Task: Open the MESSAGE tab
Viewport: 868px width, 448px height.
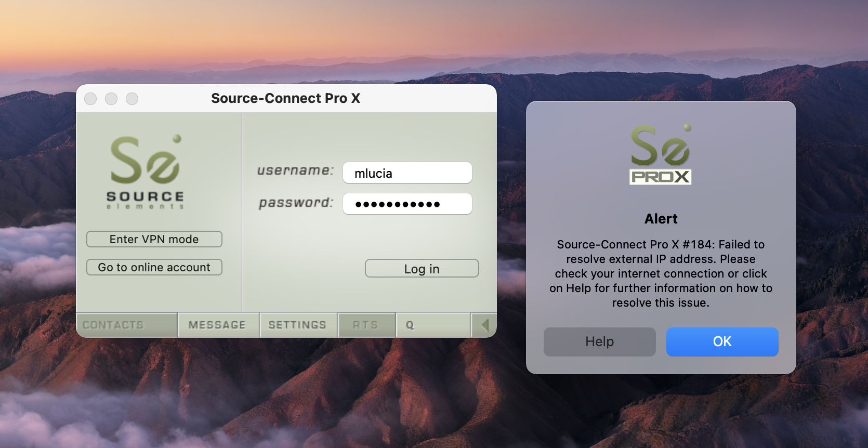Action: [x=217, y=325]
